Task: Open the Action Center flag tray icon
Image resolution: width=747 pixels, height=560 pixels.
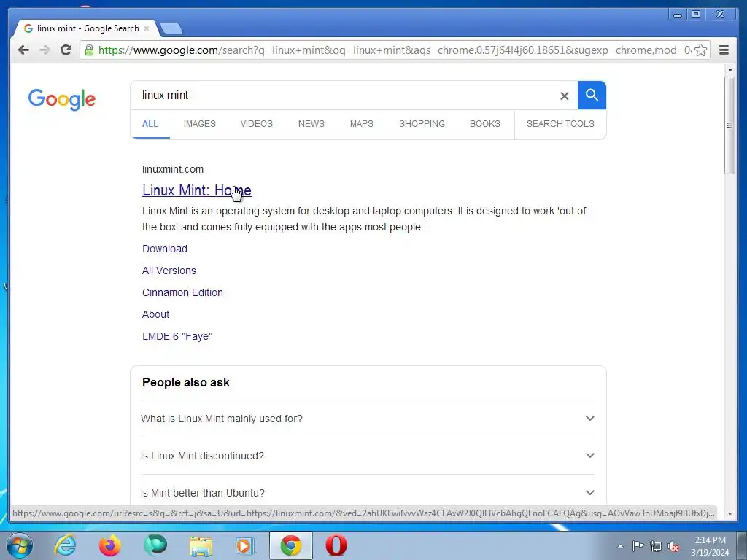Action: point(638,545)
